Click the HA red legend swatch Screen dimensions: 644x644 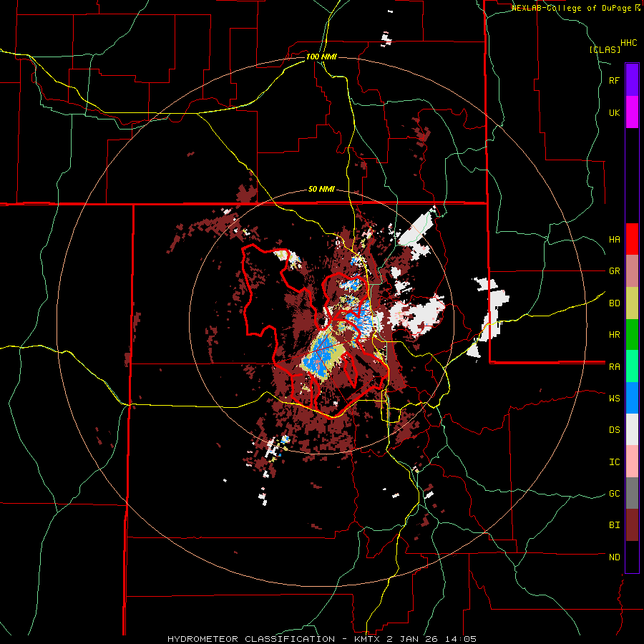632,239
